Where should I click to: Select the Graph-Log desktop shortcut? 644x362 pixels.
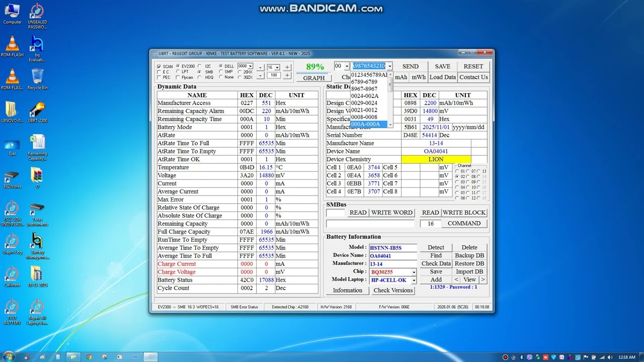12,244
